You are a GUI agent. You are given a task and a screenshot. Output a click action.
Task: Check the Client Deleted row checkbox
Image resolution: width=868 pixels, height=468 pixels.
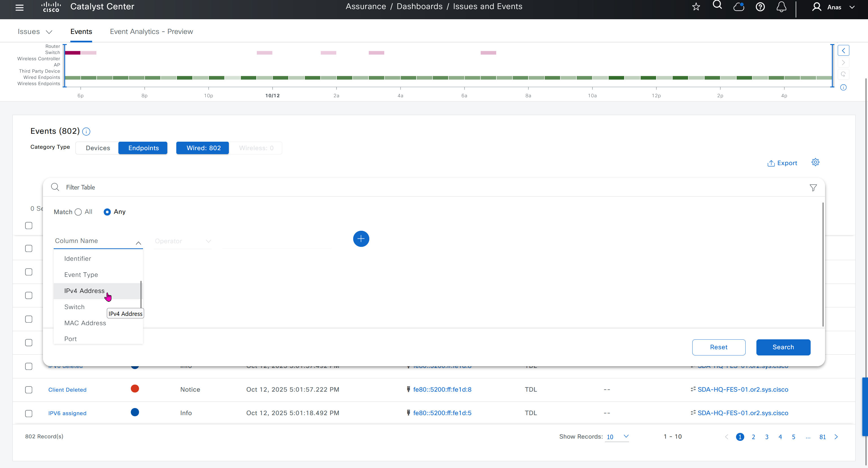[29, 389]
